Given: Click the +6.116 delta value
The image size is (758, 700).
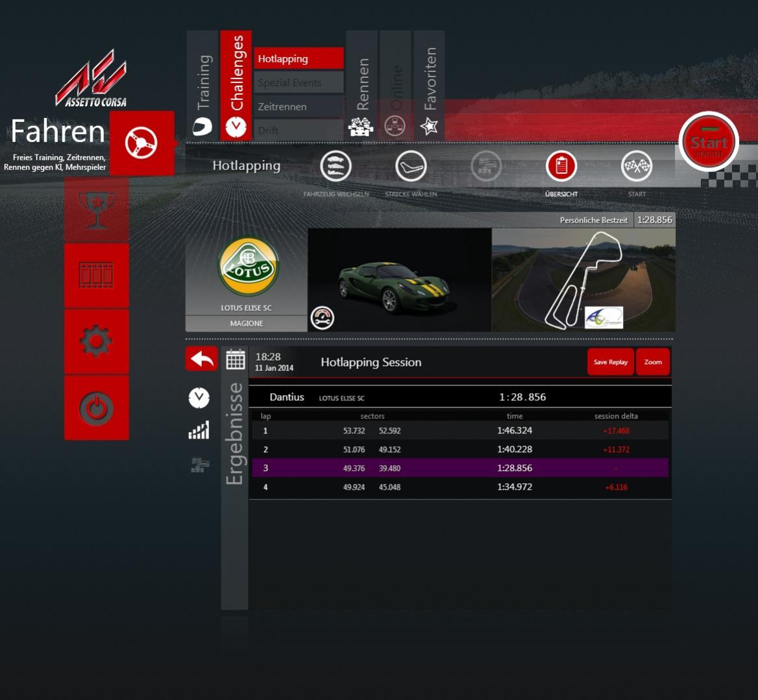Looking at the screenshot, I should (617, 487).
